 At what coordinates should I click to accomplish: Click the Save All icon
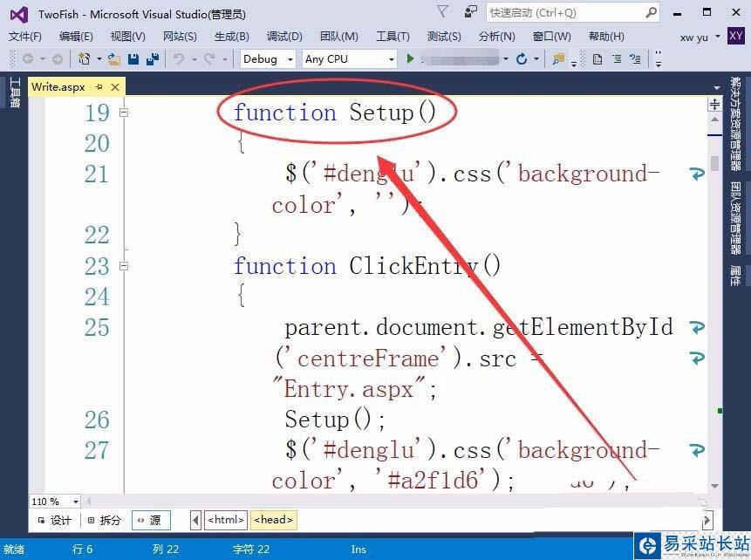pos(153,59)
